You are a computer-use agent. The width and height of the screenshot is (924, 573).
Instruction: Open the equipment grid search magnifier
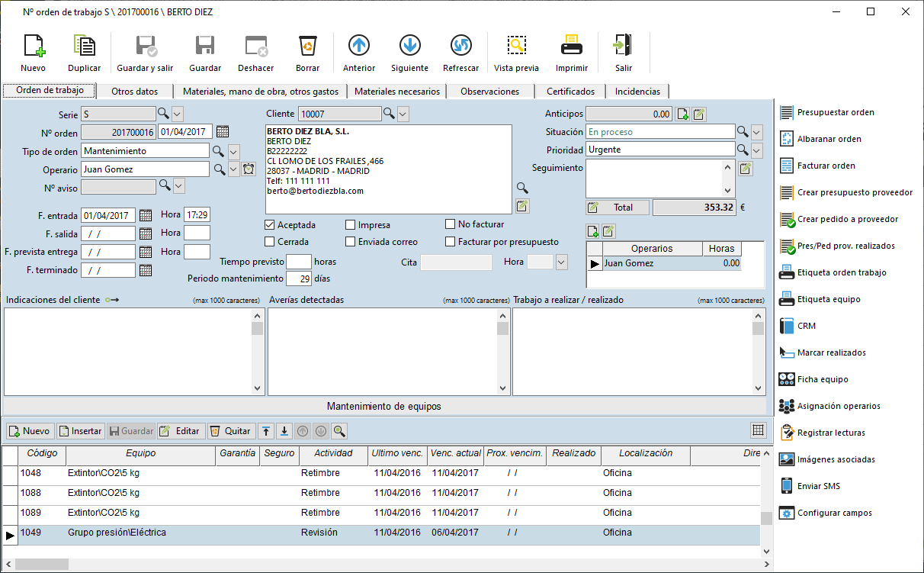click(x=339, y=431)
